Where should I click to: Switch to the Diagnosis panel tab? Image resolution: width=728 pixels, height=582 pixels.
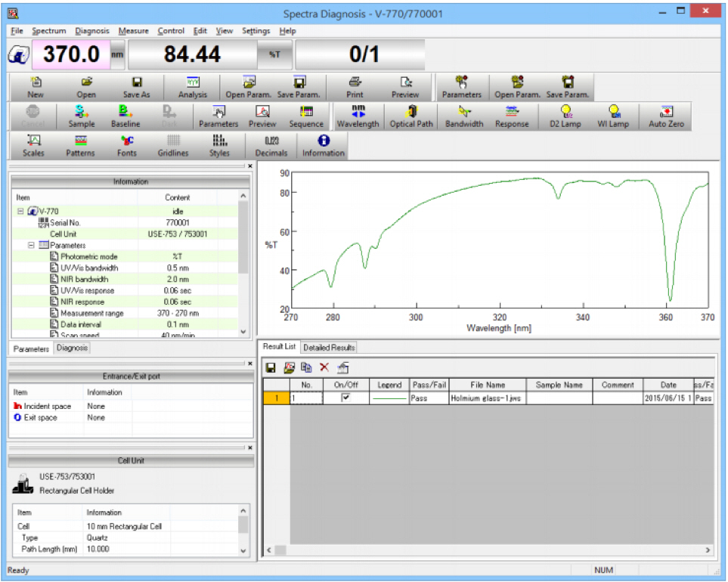tap(72, 348)
